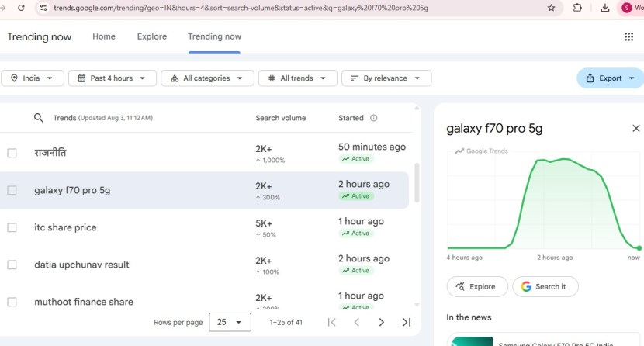Screen dimensions: 644x346
Task: Select the muthoot finance share trend name
Action: (x=84, y=302)
